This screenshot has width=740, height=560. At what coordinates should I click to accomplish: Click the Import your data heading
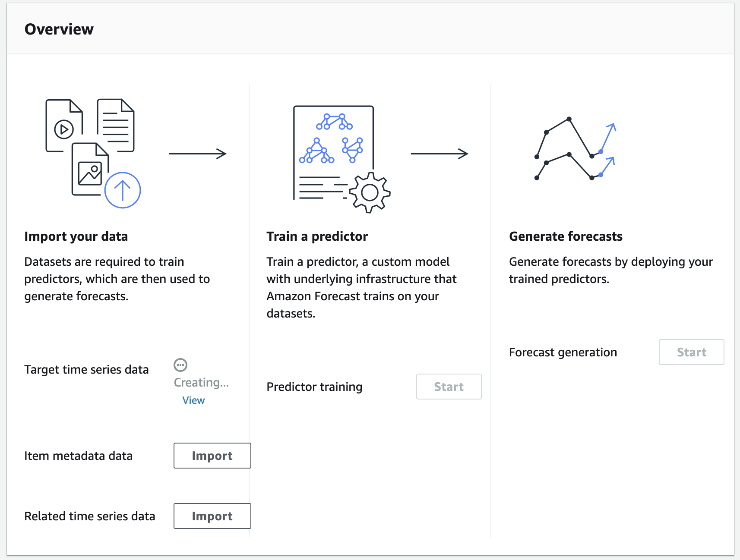coord(76,236)
